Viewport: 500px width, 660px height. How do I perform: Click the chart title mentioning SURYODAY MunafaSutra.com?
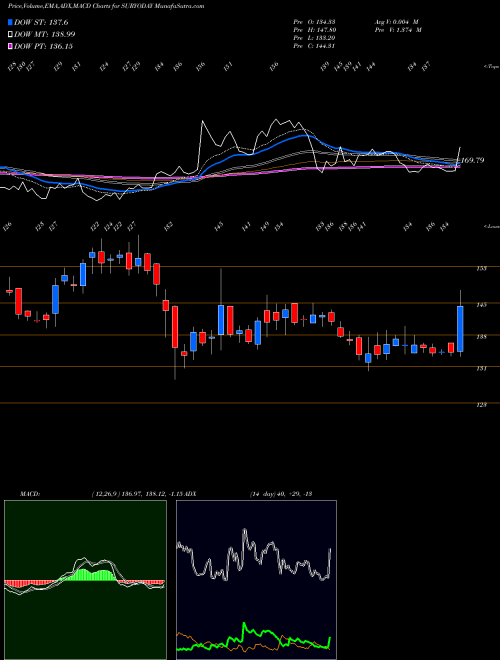[106, 6]
